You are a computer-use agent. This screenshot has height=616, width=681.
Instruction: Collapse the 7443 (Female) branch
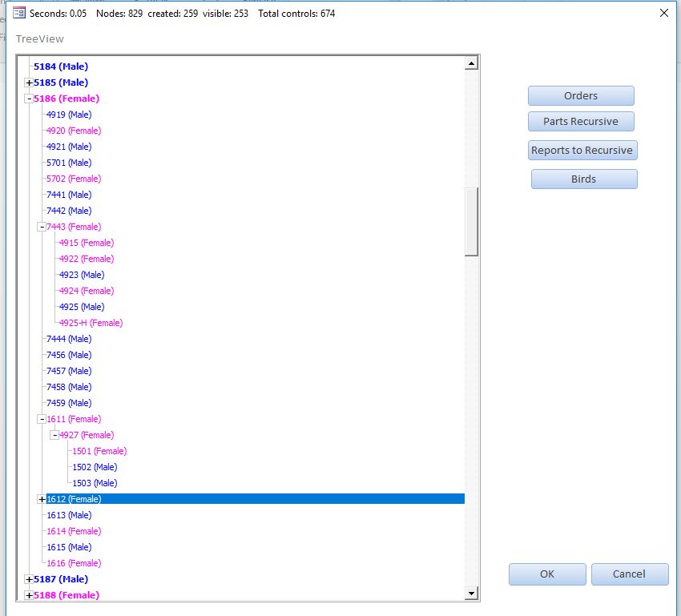(42, 227)
